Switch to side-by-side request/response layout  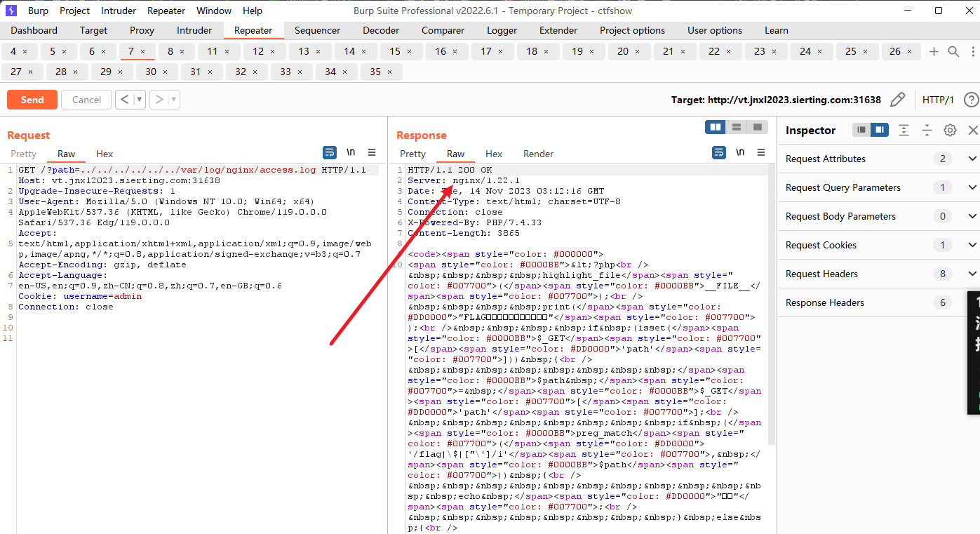coord(716,127)
